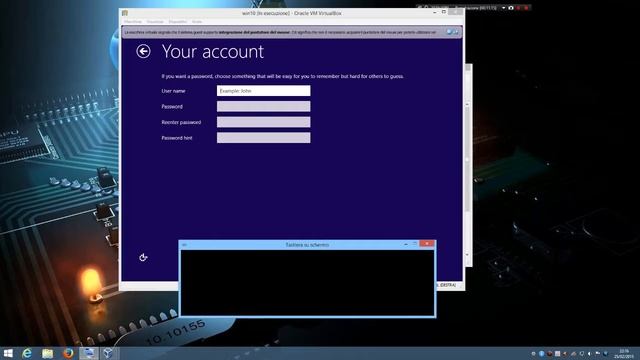This screenshot has width=640, height=360.
Task: Click the VirtualBox window title icon
Action: 125,13
